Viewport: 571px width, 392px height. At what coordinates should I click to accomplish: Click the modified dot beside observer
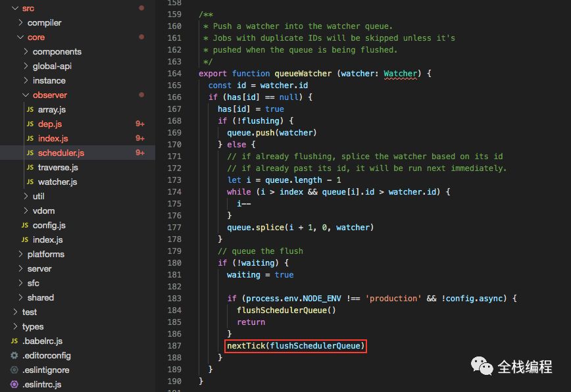click(141, 95)
